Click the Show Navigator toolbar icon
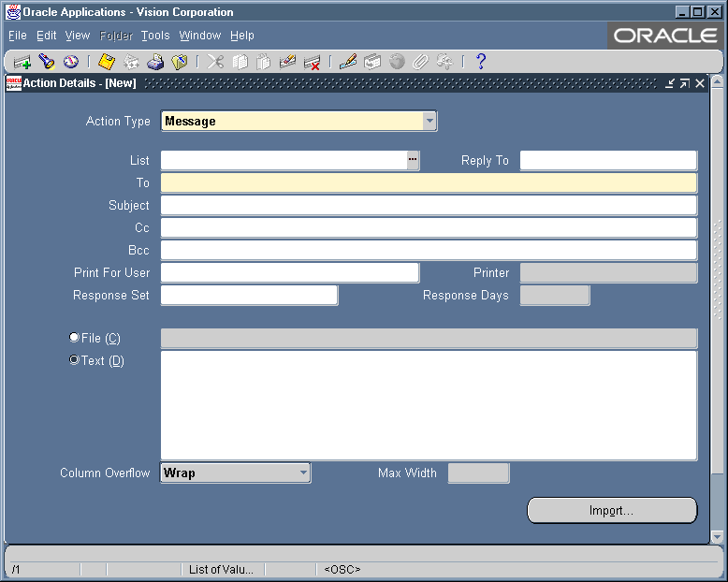The width and height of the screenshot is (728, 582). (71, 62)
